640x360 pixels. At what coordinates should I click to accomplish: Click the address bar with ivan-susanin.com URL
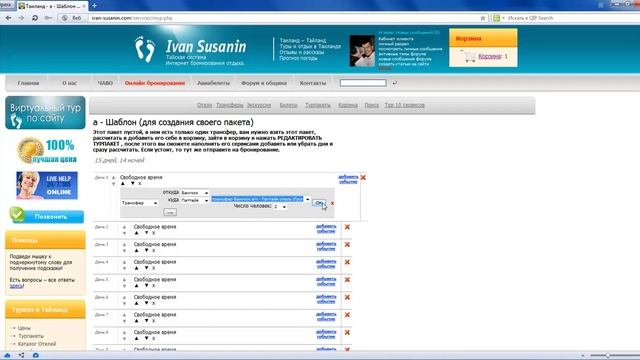point(282,18)
